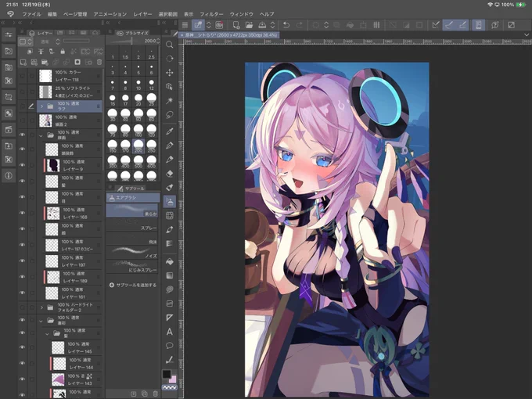Select the Operation object tool
Image resolution: width=532 pixels, height=399 pixels.
[x=170, y=87]
